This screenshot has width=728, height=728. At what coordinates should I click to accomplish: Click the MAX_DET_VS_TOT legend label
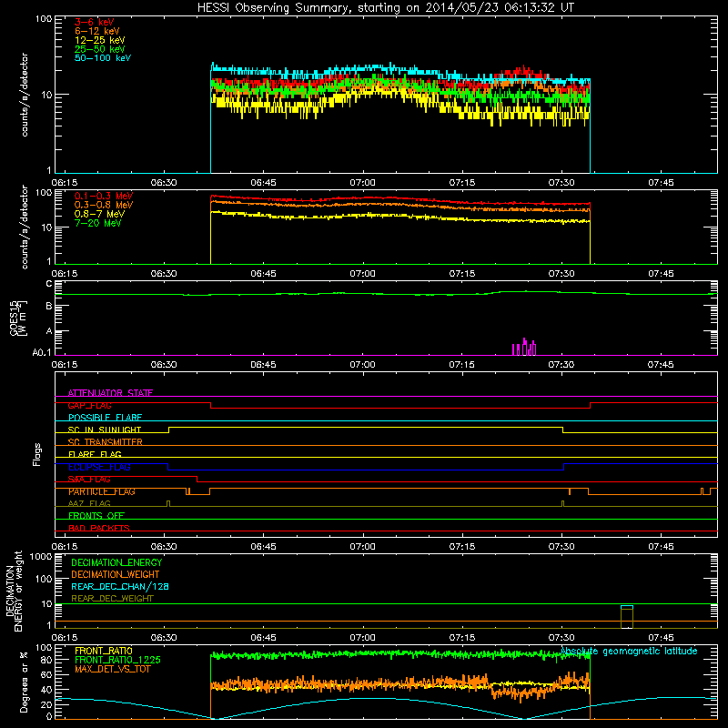point(113,669)
